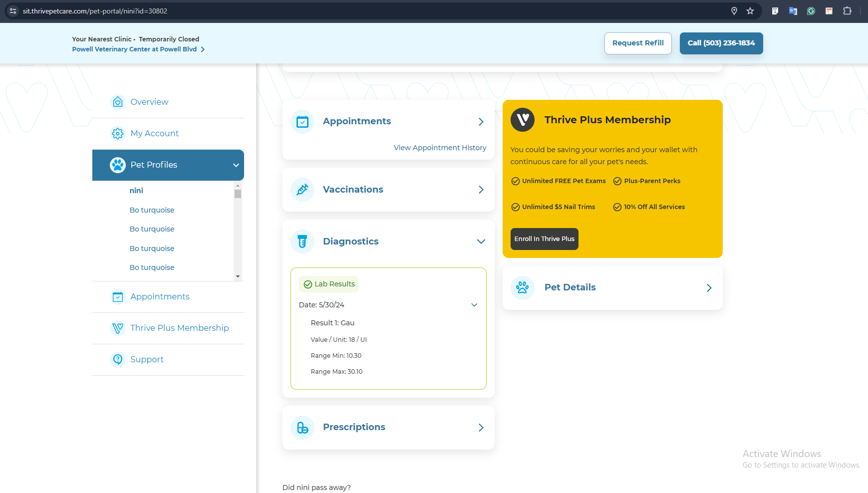Open Thrive Plus Membership sidebar item
Viewport: 868px width, 493px height.
point(168,328)
